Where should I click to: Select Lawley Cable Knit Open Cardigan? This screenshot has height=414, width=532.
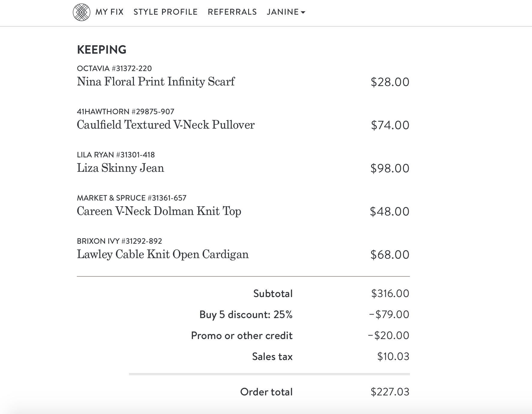pyautogui.click(x=163, y=254)
